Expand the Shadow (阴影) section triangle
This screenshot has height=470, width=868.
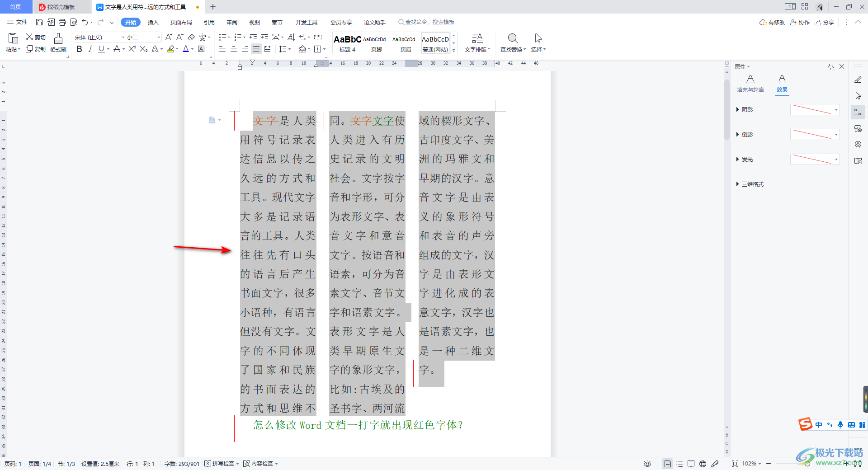(x=737, y=109)
